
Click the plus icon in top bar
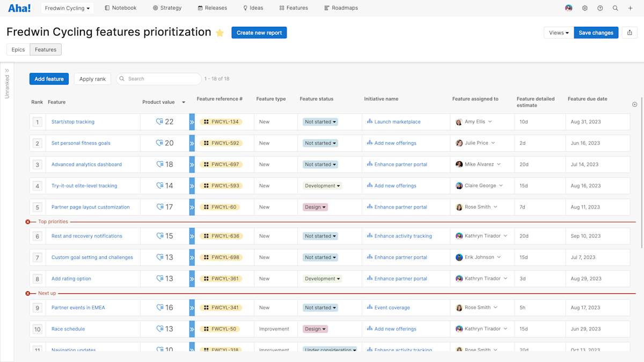pos(631,8)
